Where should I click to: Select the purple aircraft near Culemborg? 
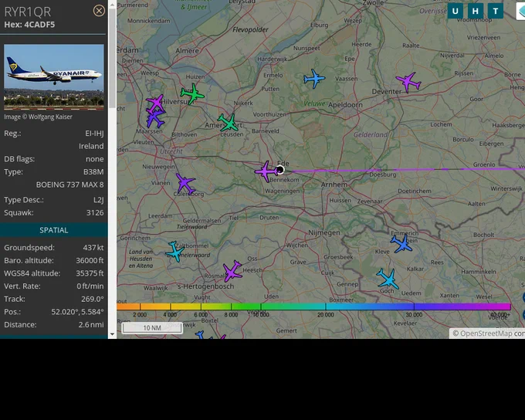(x=185, y=184)
